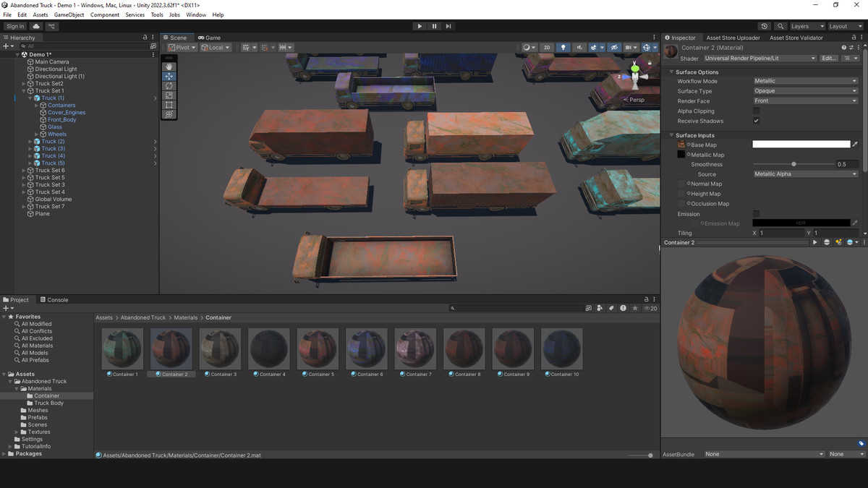Open the Window menu
Image resolution: width=868 pixels, height=488 pixels.
pyautogui.click(x=196, y=14)
